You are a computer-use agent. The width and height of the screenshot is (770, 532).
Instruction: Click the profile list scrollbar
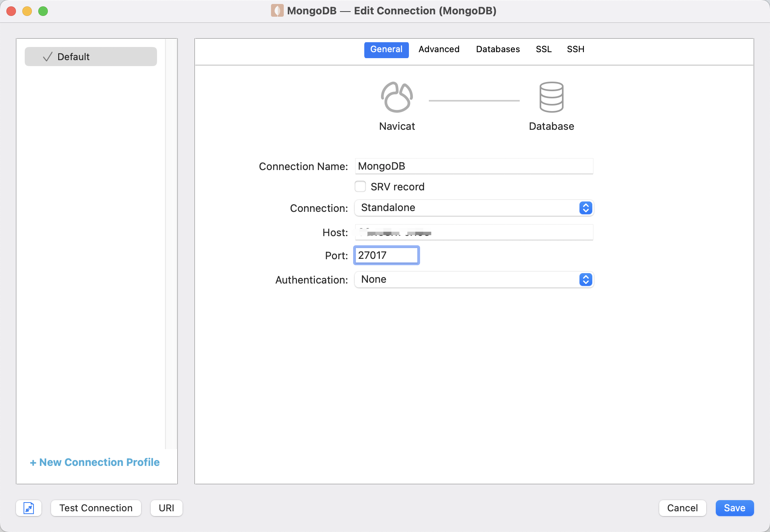[171, 244]
